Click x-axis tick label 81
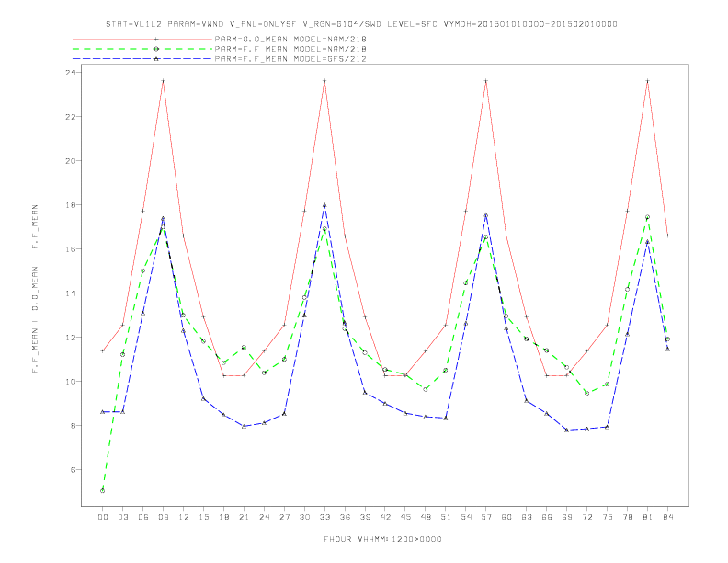 tap(648, 517)
